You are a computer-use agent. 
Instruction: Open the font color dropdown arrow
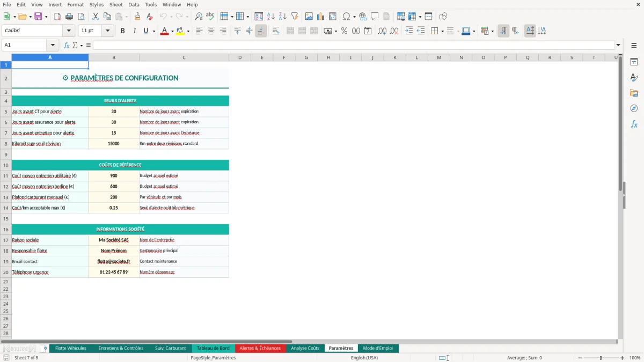click(x=172, y=31)
